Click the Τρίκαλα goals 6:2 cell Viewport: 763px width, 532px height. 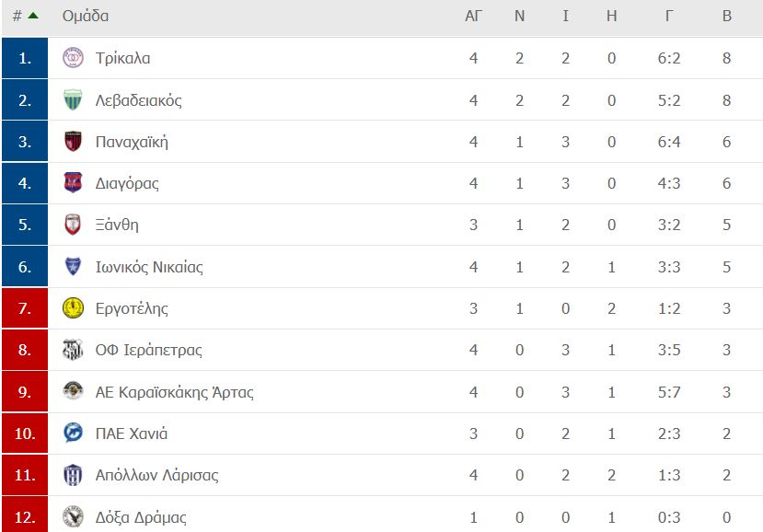tap(669, 58)
